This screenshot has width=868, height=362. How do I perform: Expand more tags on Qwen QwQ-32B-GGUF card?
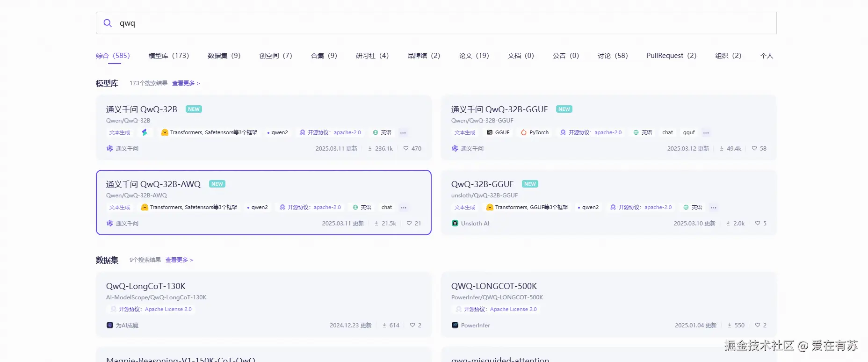coord(706,133)
